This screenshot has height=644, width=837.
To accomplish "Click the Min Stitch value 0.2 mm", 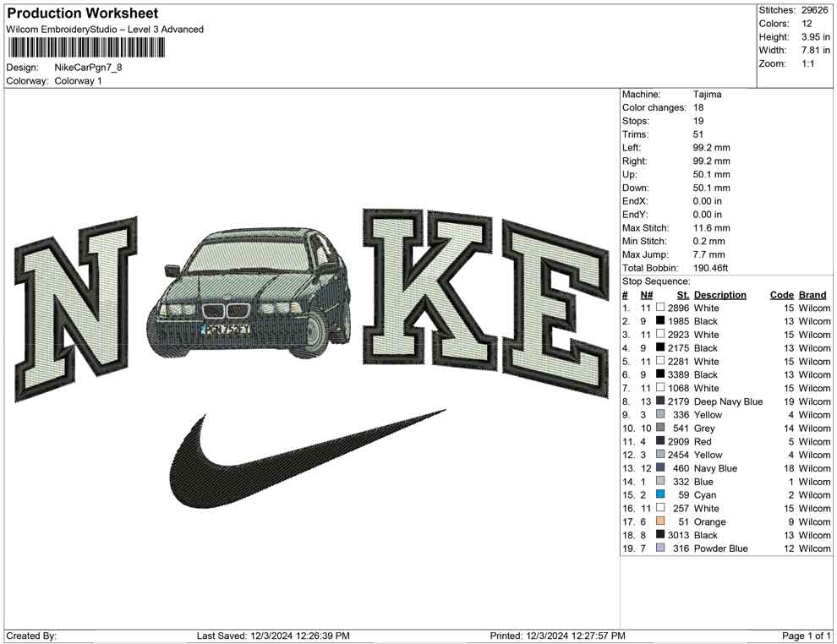I will [x=708, y=241].
